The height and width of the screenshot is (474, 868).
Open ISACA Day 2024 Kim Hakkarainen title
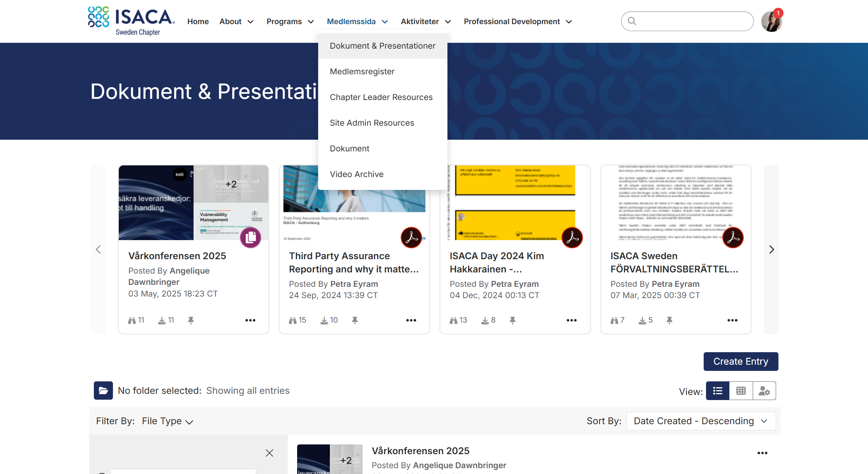pyautogui.click(x=497, y=263)
